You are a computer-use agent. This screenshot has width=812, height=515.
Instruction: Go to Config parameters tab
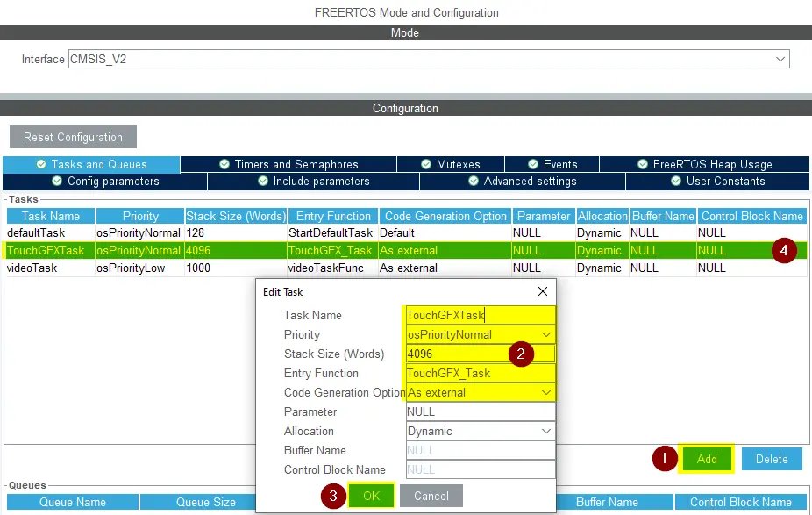105,182
